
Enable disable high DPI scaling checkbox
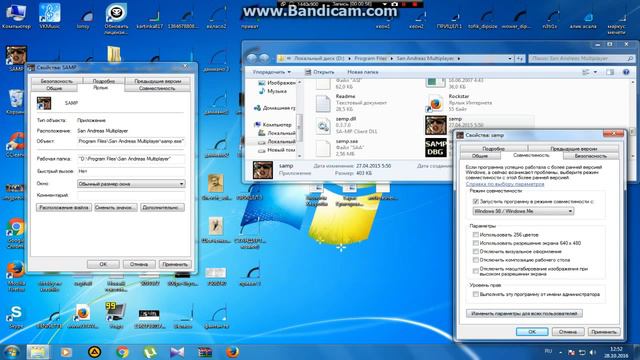click(x=476, y=271)
